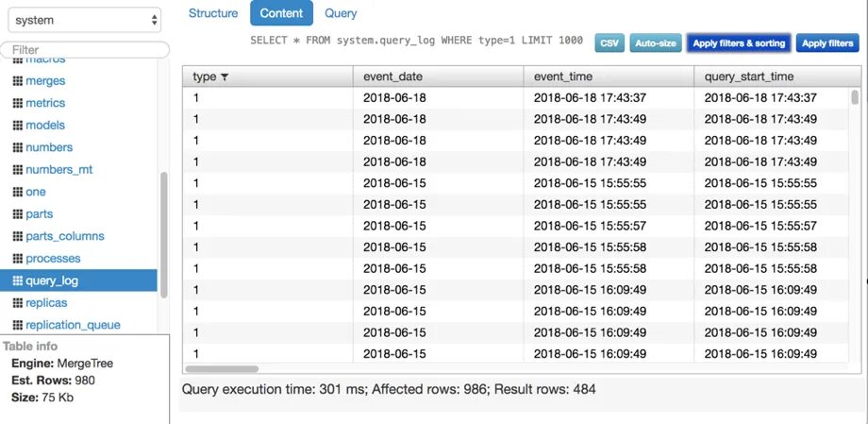Click the table icon beside models
This screenshot has height=424, width=868.
click(17, 126)
